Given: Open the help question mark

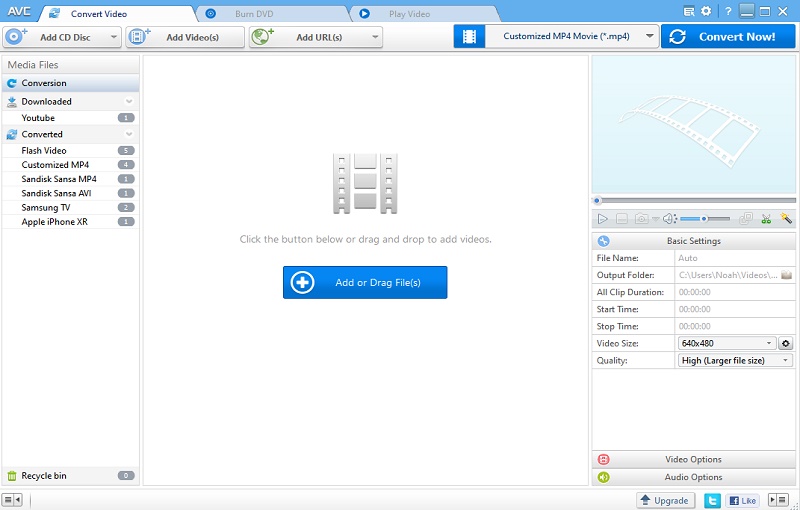Looking at the screenshot, I should pyautogui.click(x=728, y=11).
